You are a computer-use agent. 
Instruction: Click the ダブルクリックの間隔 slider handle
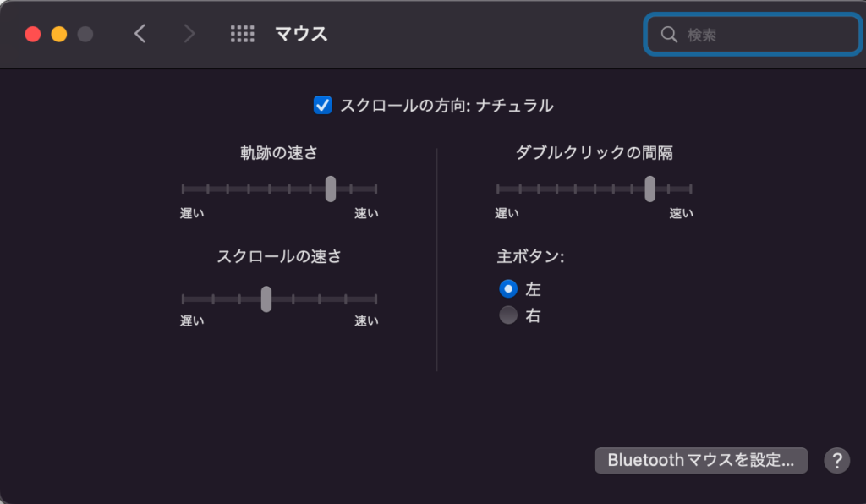650,189
